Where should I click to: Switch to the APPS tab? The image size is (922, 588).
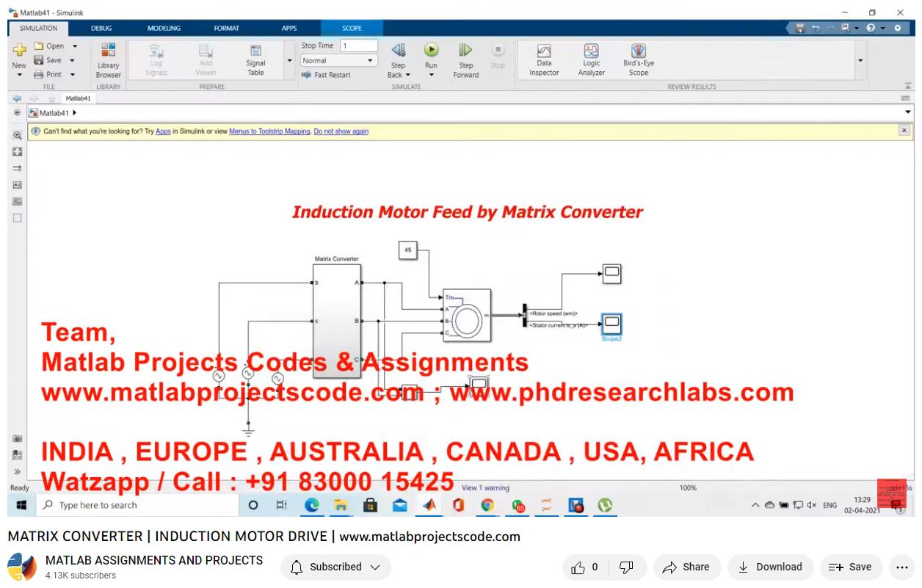click(x=289, y=28)
